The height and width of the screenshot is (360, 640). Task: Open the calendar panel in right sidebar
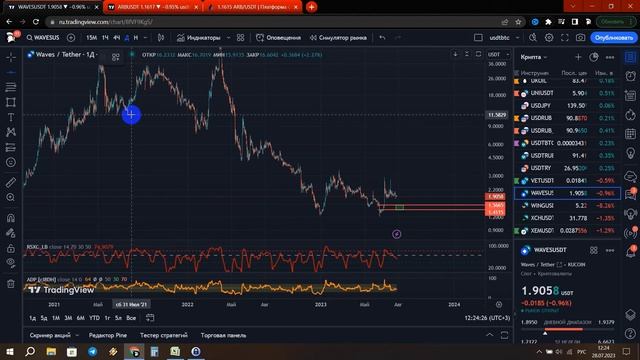coord(631,133)
